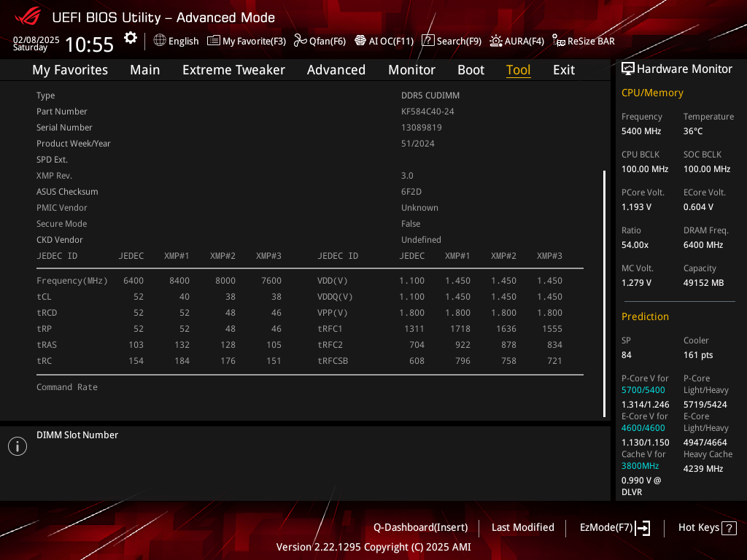Click the Prediction section heading
Viewport: 747px width, 560px height.
pyautogui.click(x=645, y=316)
